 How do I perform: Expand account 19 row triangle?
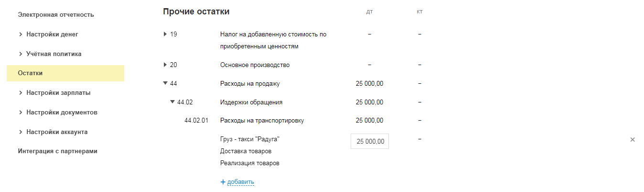(165, 34)
